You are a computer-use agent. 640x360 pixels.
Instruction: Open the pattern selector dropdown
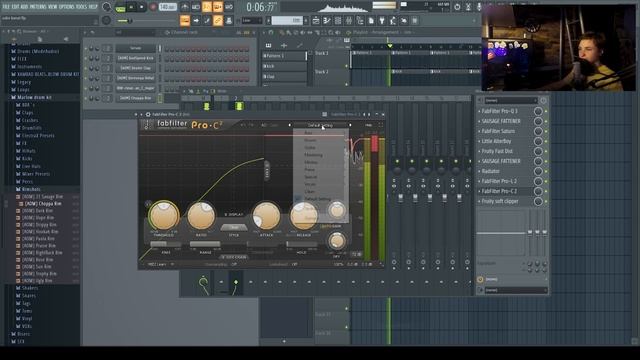(x=287, y=20)
